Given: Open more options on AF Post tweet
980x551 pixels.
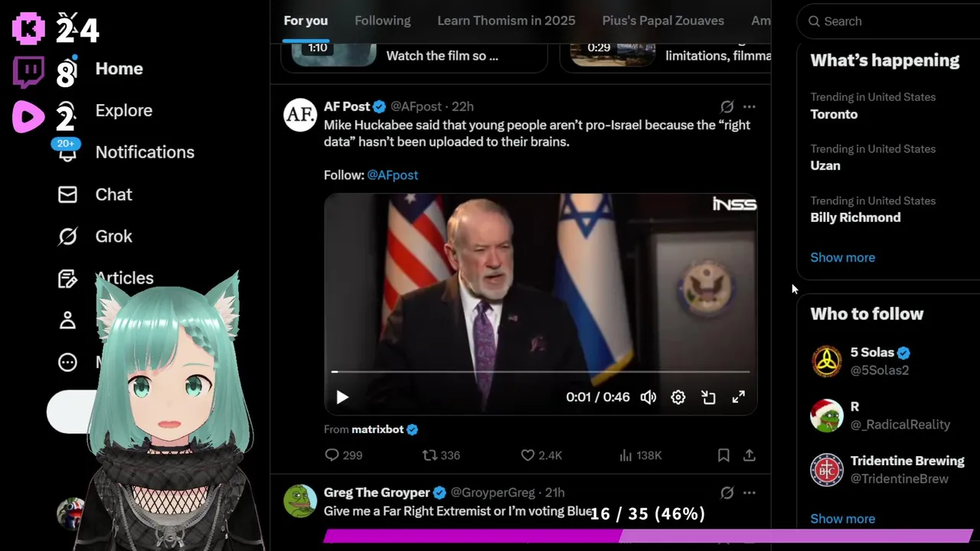Looking at the screenshot, I should (750, 106).
